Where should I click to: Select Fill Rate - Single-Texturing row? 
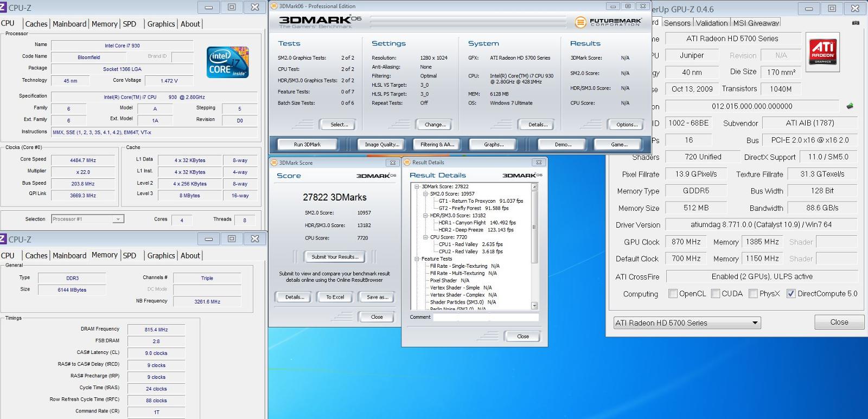click(x=464, y=266)
